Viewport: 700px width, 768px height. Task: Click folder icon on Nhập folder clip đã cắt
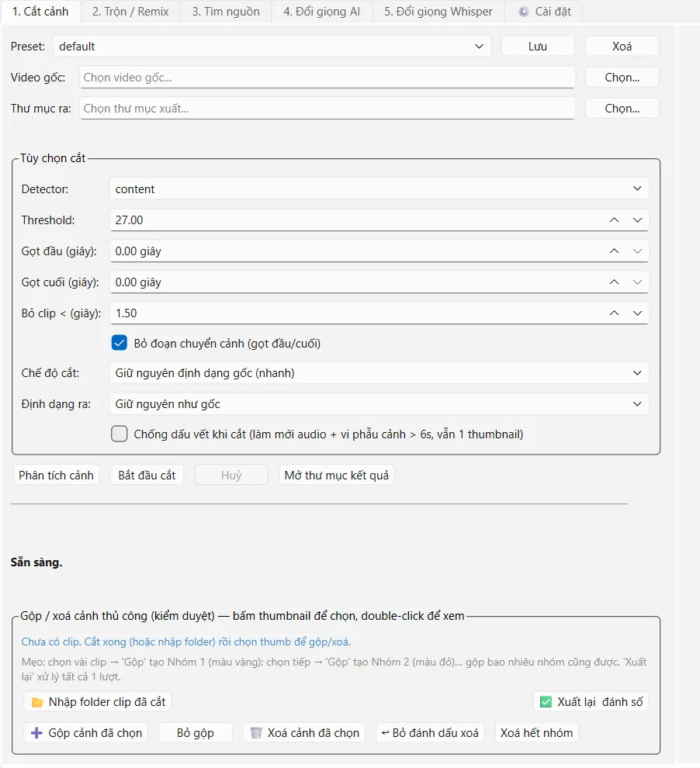coord(37,702)
